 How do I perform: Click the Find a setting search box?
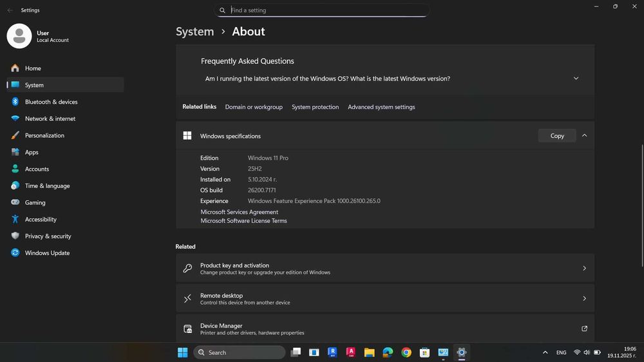coord(321,10)
